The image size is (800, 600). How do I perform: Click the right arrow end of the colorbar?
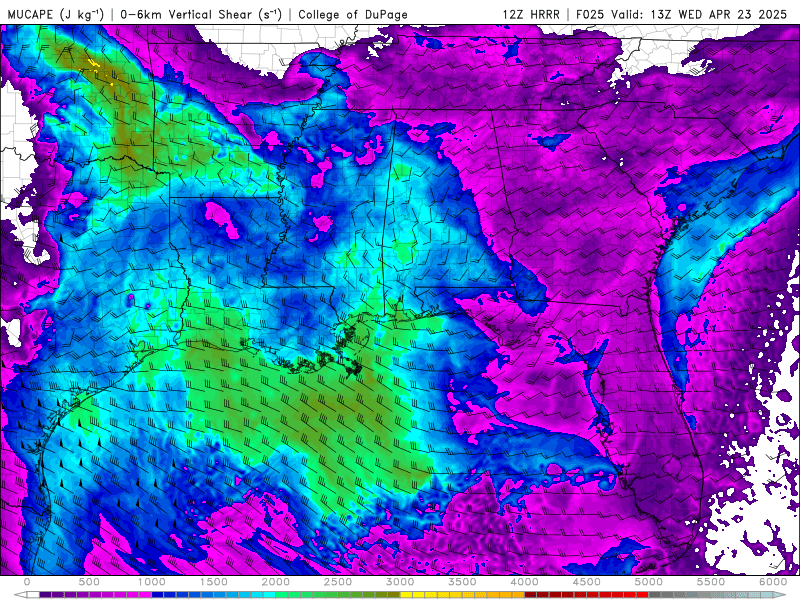[780, 594]
